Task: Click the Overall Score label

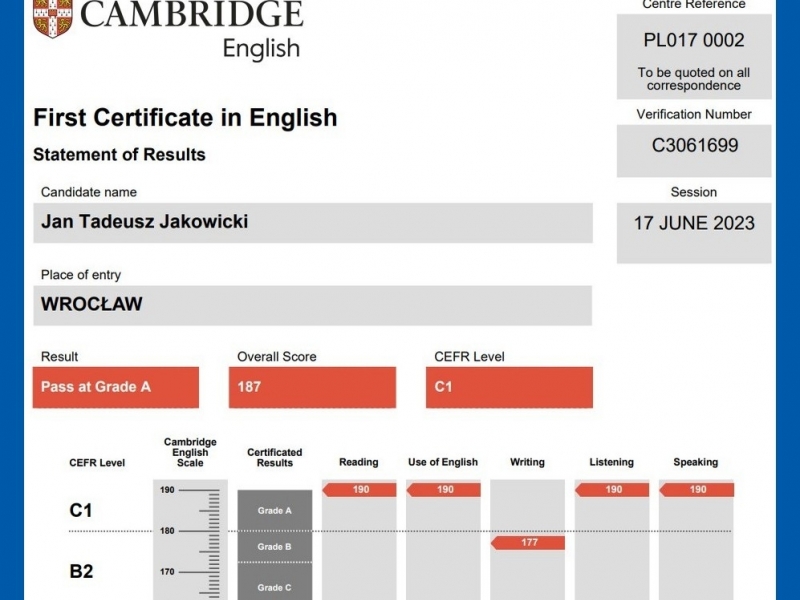Action: pos(277,357)
